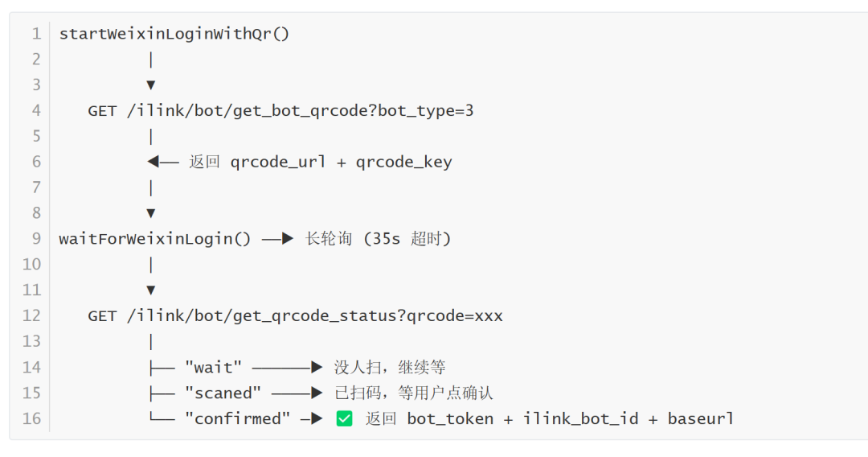Click the "wait" status string
The width and height of the screenshot is (868, 457).
(213, 368)
